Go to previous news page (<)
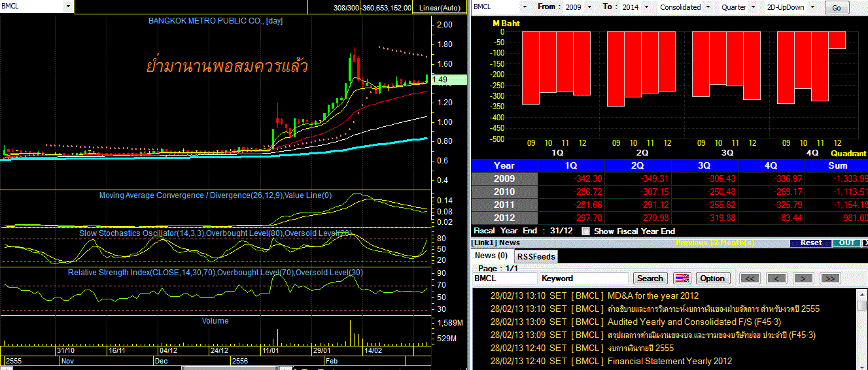Image resolution: width=868 pixels, height=370 pixels. coord(776,278)
